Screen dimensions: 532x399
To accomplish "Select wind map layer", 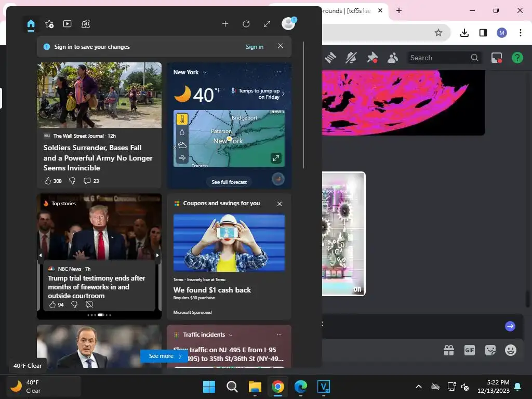I will [182, 158].
